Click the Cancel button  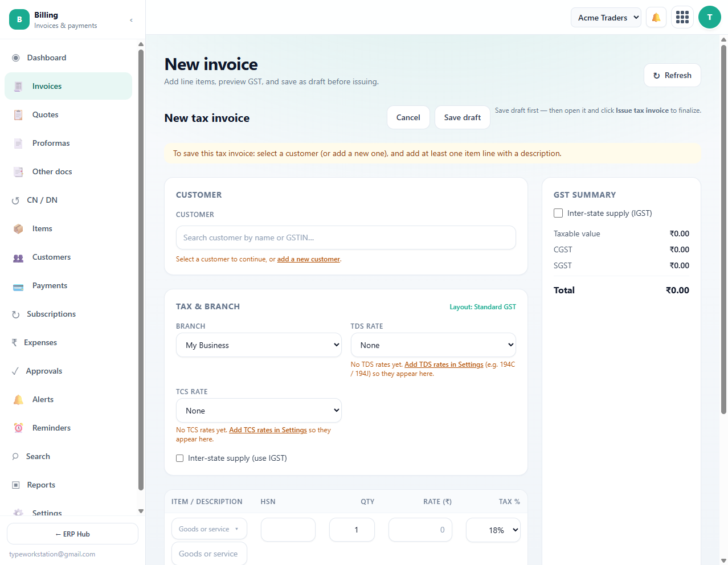(408, 117)
